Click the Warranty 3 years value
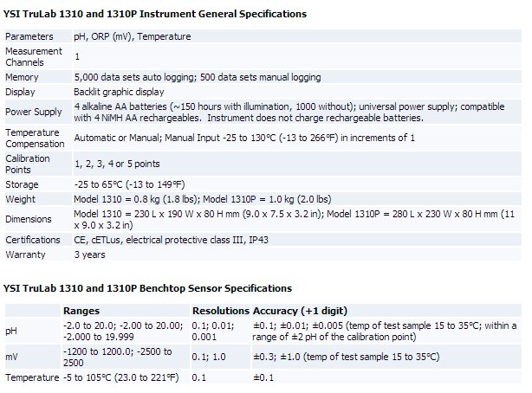Screen dimensions: 532x393 pyautogui.click(x=91, y=254)
